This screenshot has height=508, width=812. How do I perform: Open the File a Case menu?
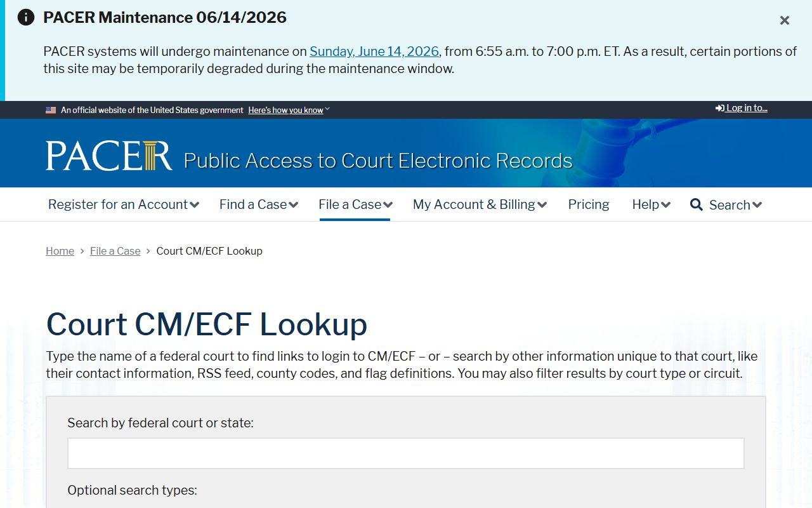[355, 204]
